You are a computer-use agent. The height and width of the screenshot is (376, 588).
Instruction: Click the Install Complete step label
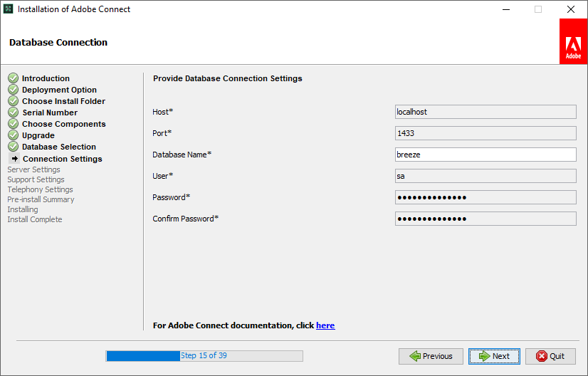pos(34,219)
